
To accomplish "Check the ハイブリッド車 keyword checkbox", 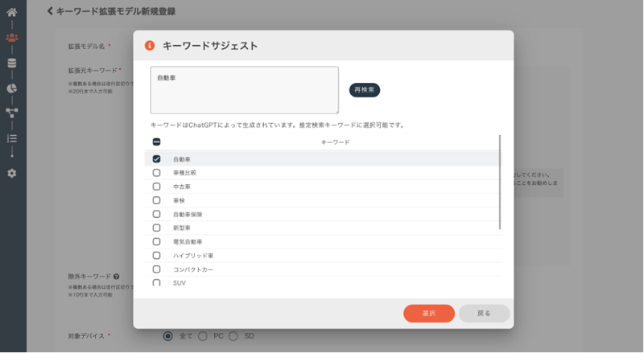I will tap(156, 256).
